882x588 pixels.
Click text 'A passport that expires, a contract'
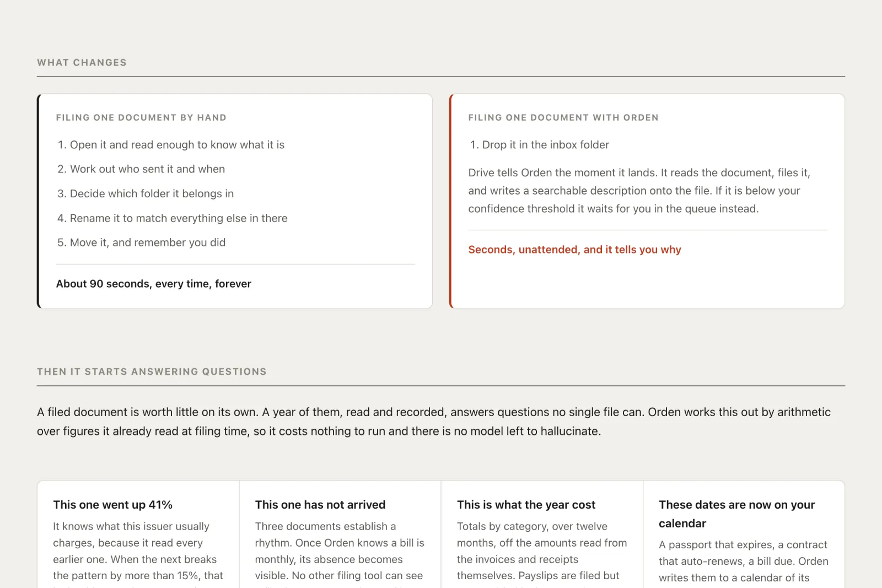pyautogui.click(x=743, y=544)
